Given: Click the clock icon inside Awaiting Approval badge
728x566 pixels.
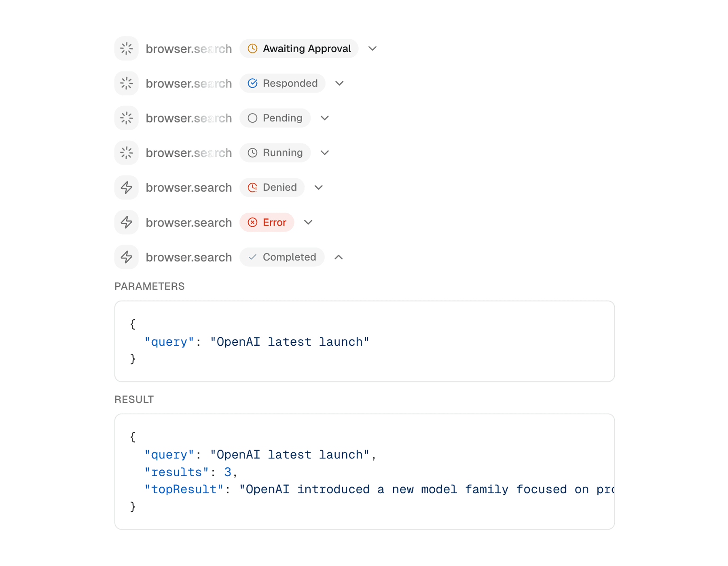Looking at the screenshot, I should [253, 48].
